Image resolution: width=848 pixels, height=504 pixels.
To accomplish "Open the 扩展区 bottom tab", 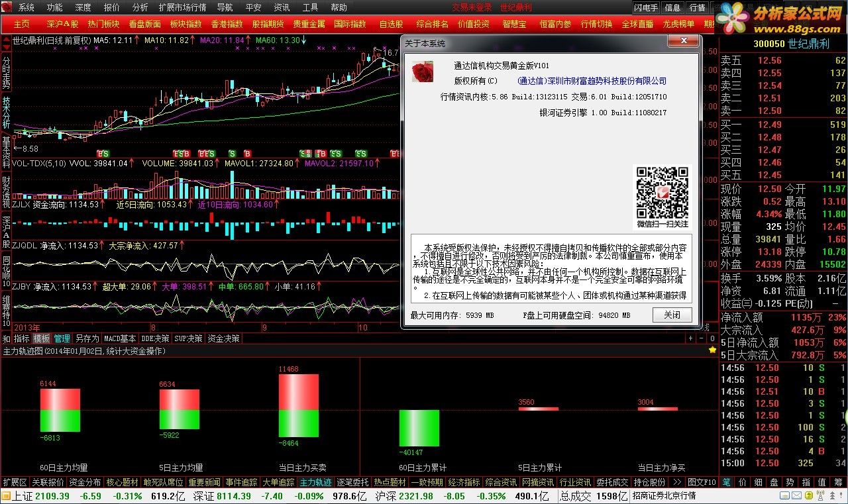I will tap(15, 482).
